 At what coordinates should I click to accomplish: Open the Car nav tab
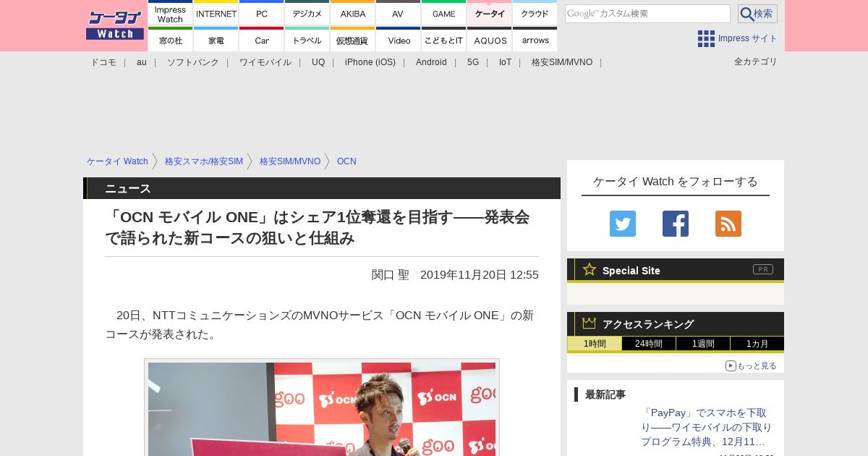tap(262, 39)
